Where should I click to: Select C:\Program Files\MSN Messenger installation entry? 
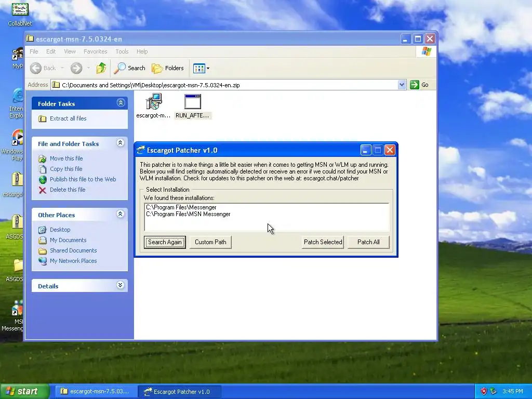point(188,214)
